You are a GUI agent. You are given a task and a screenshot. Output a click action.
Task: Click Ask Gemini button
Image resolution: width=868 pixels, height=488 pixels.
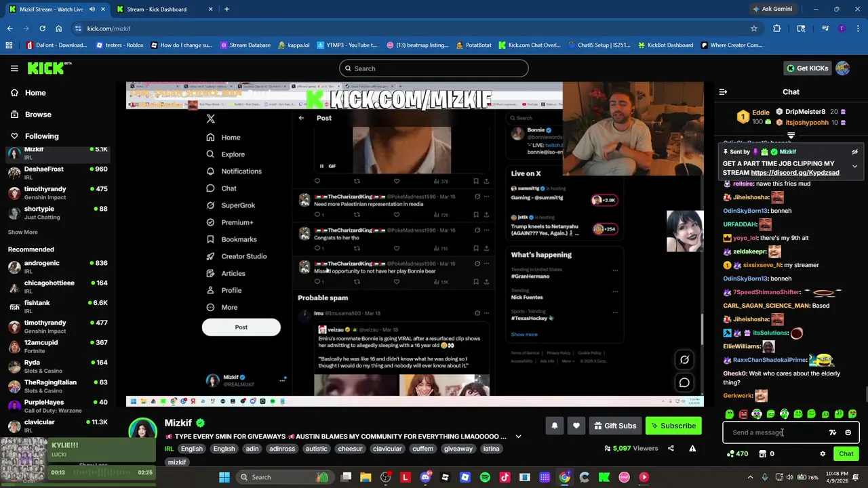pyautogui.click(x=772, y=9)
